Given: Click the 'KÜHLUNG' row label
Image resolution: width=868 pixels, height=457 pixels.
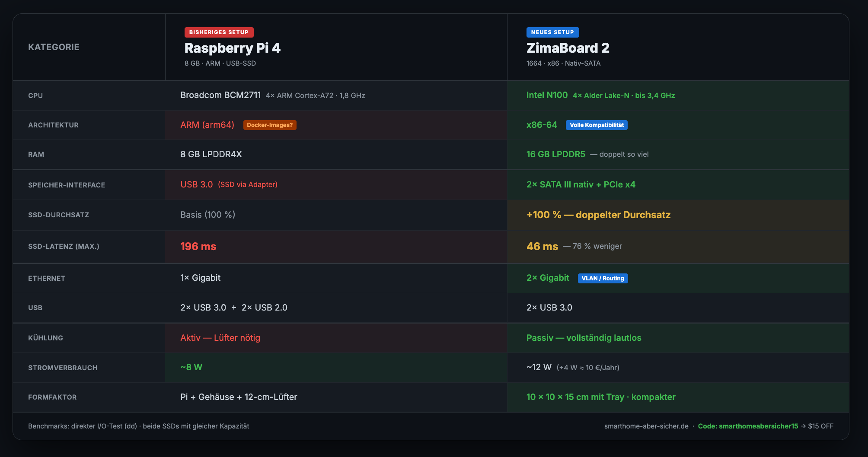Looking at the screenshot, I should pos(45,338).
